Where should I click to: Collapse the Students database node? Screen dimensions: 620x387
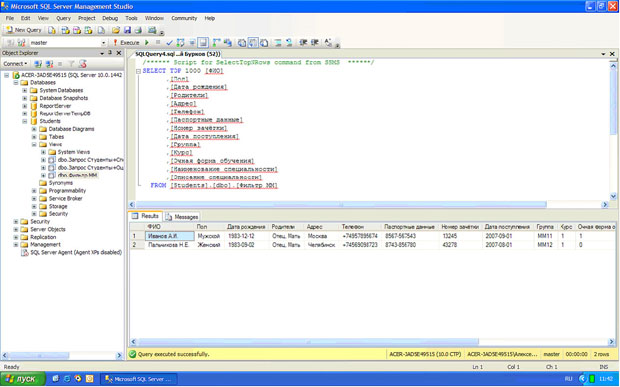click(25, 121)
